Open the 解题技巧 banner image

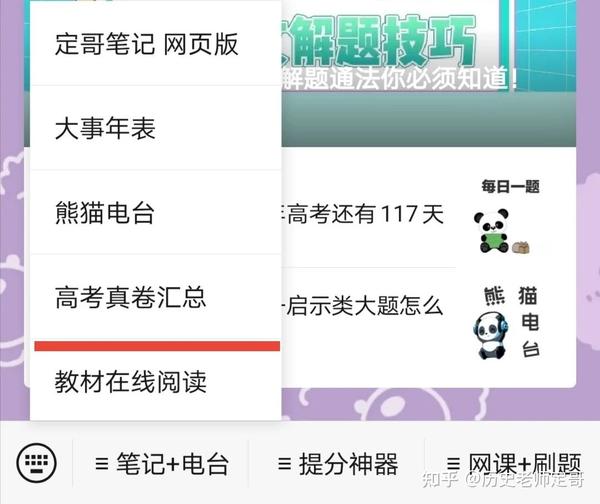pyautogui.click(x=429, y=73)
